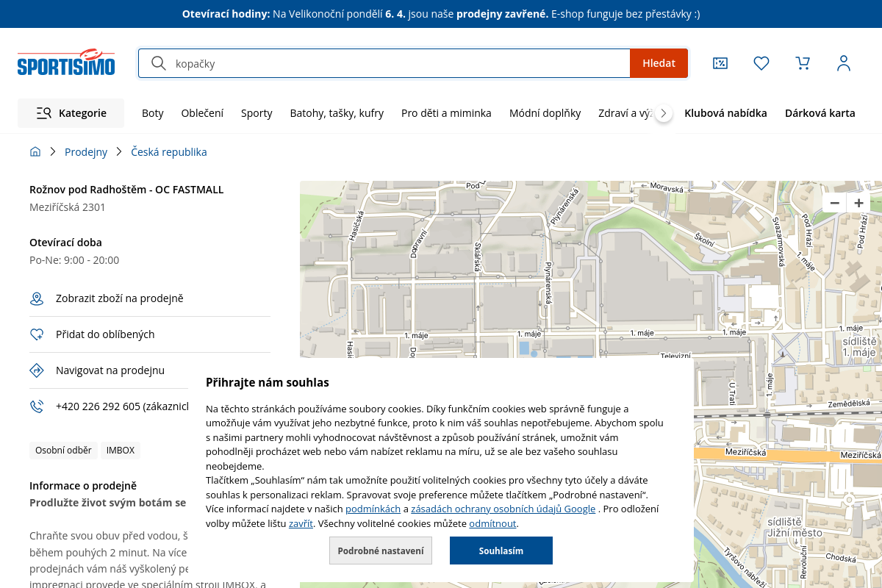Open the shopping cart
882x588 pixels.
point(803,63)
